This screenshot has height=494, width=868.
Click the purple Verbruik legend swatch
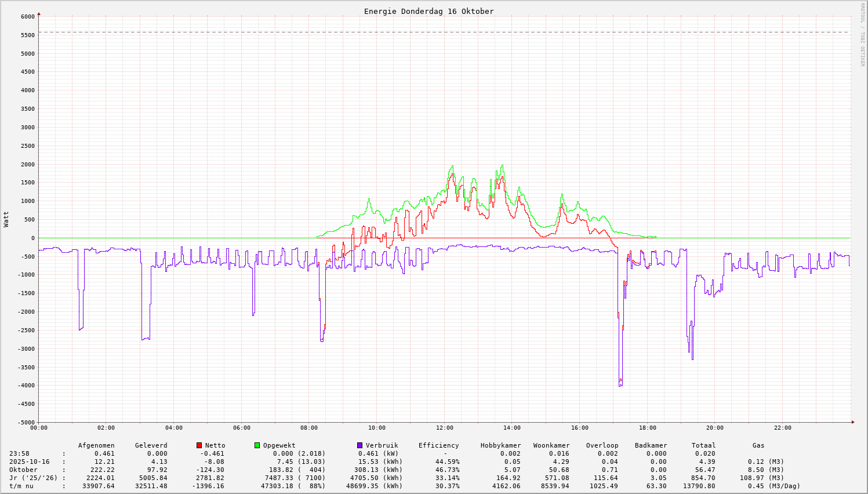[359, 445]
